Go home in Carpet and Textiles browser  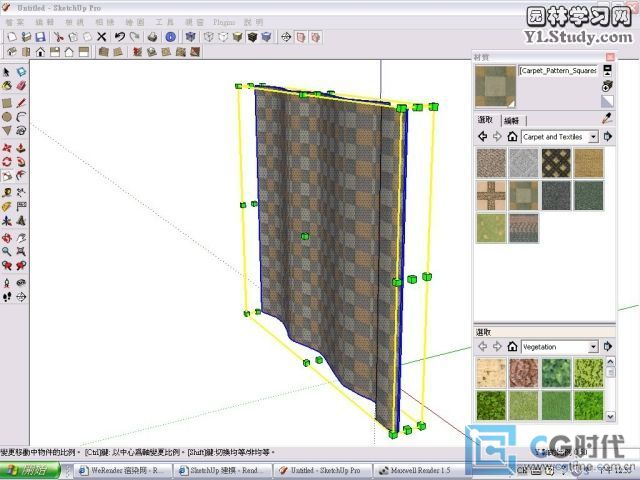point(512,136)
